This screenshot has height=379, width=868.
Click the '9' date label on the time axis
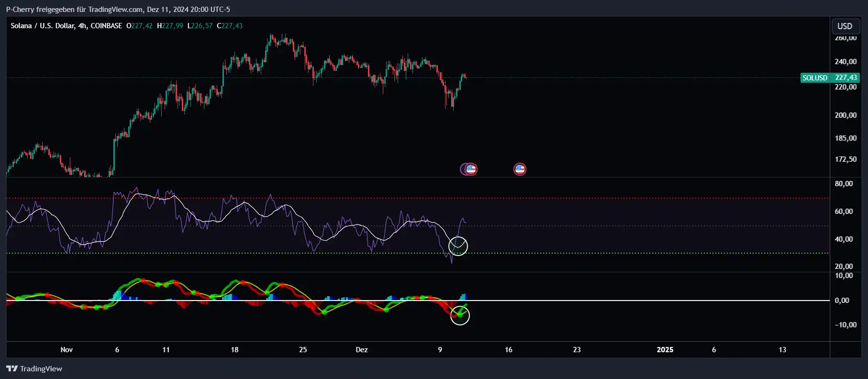[x=440, y=350]
